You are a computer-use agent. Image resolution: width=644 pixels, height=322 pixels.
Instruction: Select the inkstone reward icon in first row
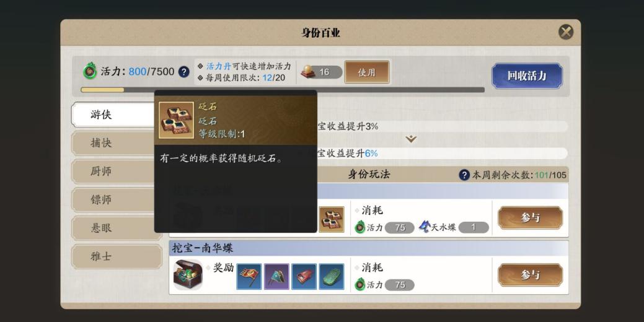(332, 219)
